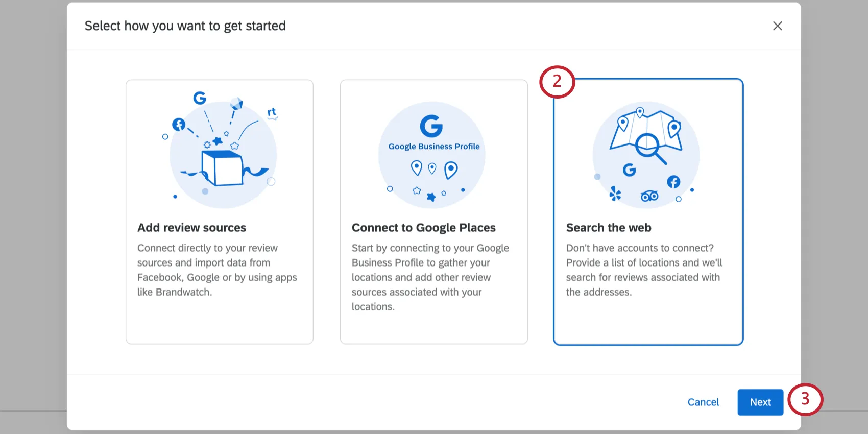Screen dimensions: 868x434
Task: Click the Google G icon below the map
Action: coord(629,170)
